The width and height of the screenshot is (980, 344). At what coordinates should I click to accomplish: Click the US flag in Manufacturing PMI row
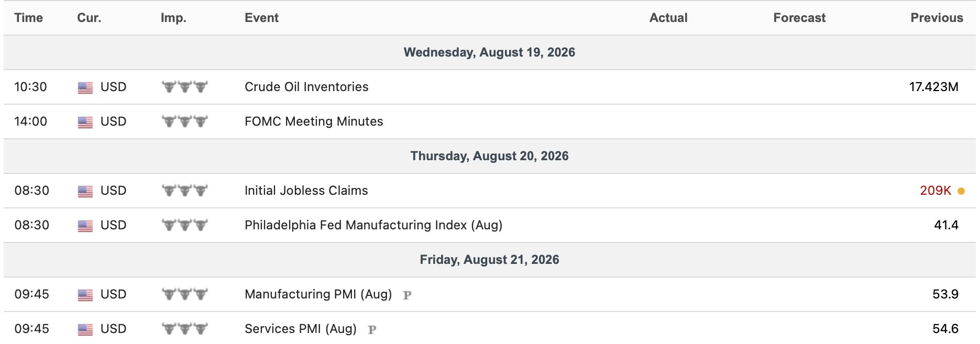pyautogui.click(x=85, y=295)
